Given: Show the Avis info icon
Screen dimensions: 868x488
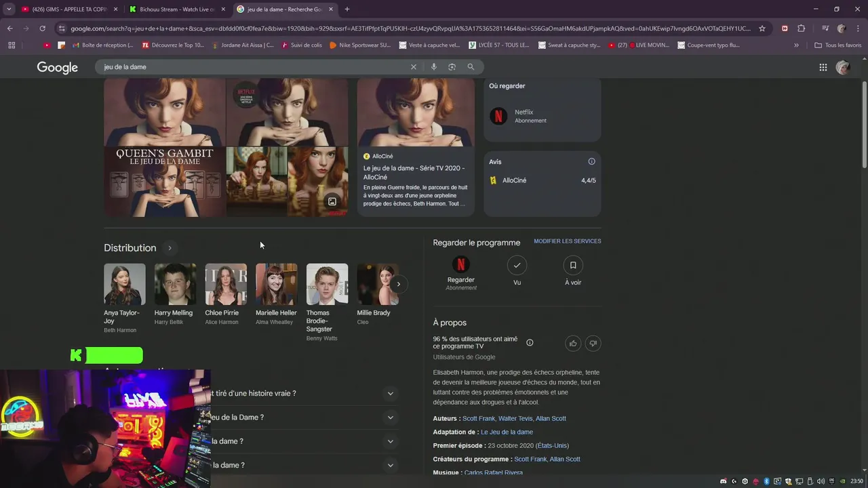Looking at the screenshot, I should [x=591, y=161].
